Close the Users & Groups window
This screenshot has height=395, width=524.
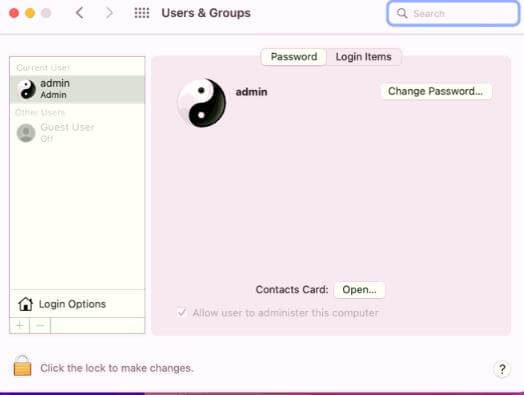(14, 13)
